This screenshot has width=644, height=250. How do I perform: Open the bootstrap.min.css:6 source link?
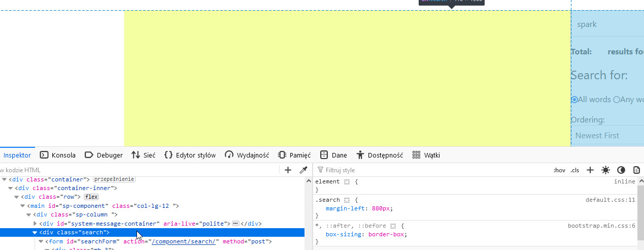[x=601, y=226]
